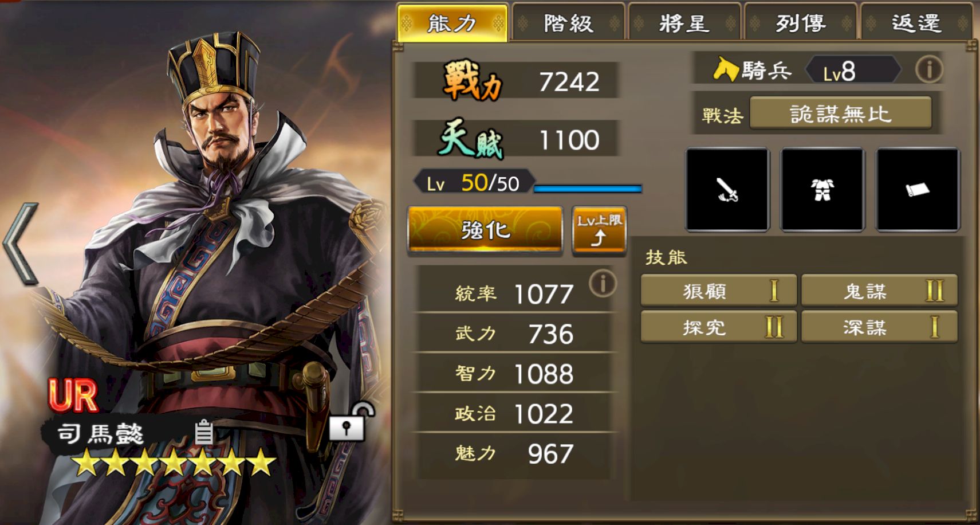Go to previous character with left arrow

pos(21,244)
